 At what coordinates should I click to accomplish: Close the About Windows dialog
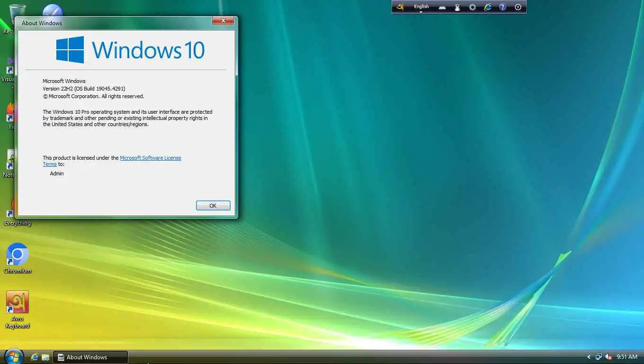pyautogui.click(x=223, y=20)
